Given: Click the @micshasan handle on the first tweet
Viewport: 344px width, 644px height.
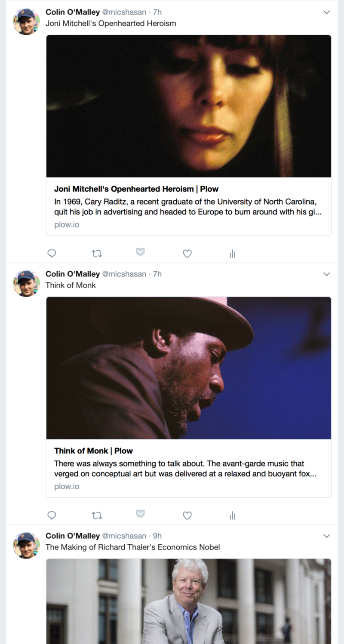Looking at the screenshot, I should (x=123, y=12).
